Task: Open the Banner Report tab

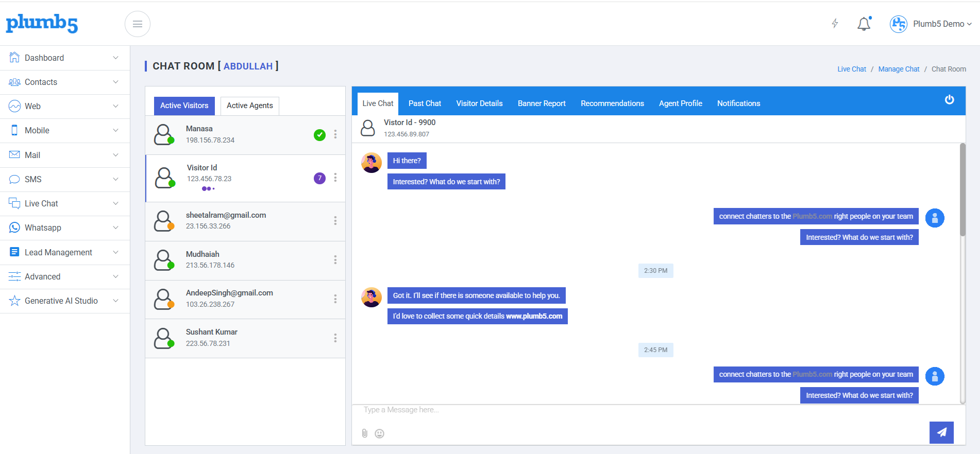Action: [x=542, y=103]
